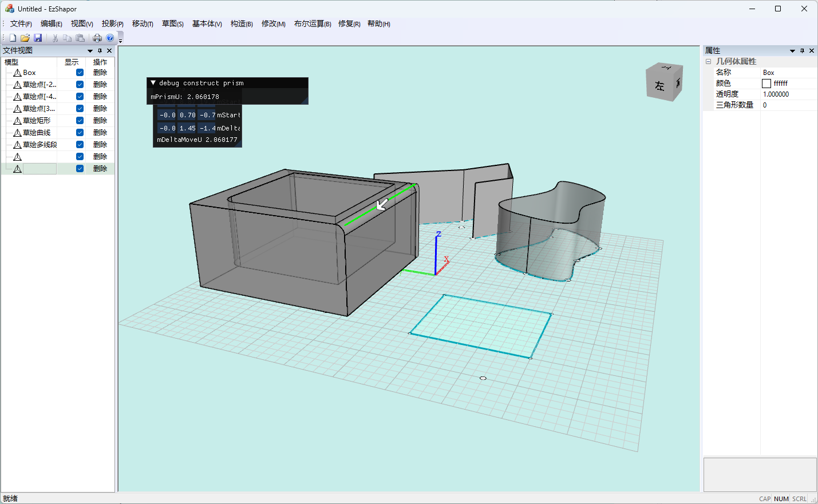Close the 文件视图 panel
Image resolution: width=818 pixels, height=504 pixels.
[x=109, y=50]
